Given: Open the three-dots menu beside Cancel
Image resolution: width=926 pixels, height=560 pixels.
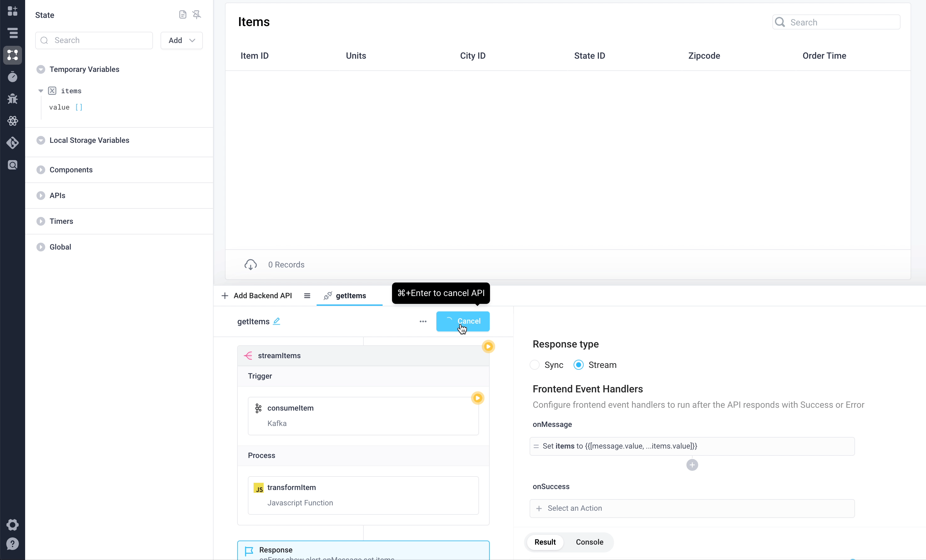Looking at the screenshot, I should click(x=423, y=321).
